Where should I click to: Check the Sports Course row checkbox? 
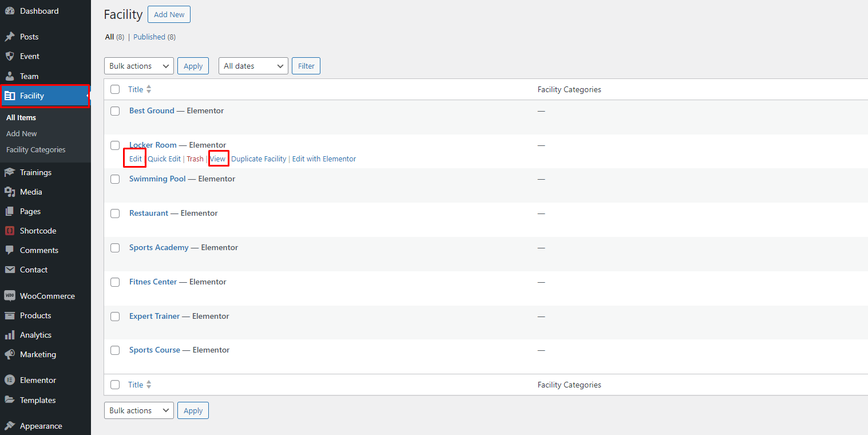115,350
